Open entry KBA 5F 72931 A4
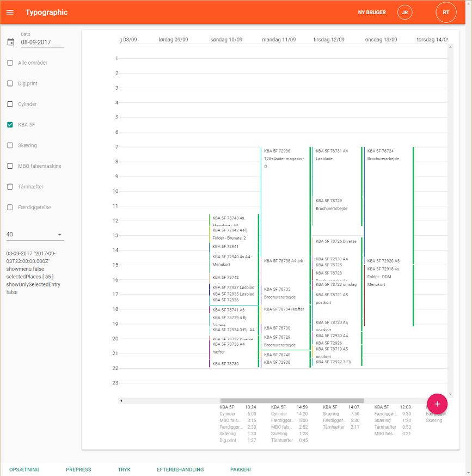 pyautogui.click(x=336, y=259)
